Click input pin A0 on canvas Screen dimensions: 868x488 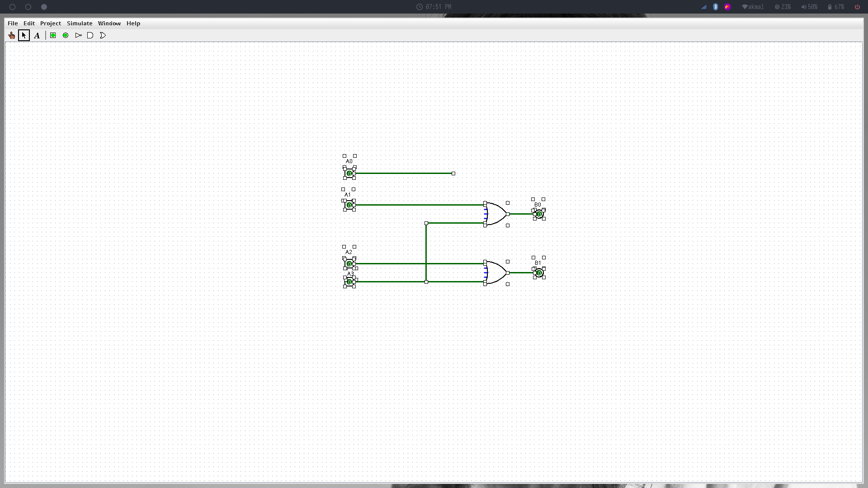pos(349,174)
